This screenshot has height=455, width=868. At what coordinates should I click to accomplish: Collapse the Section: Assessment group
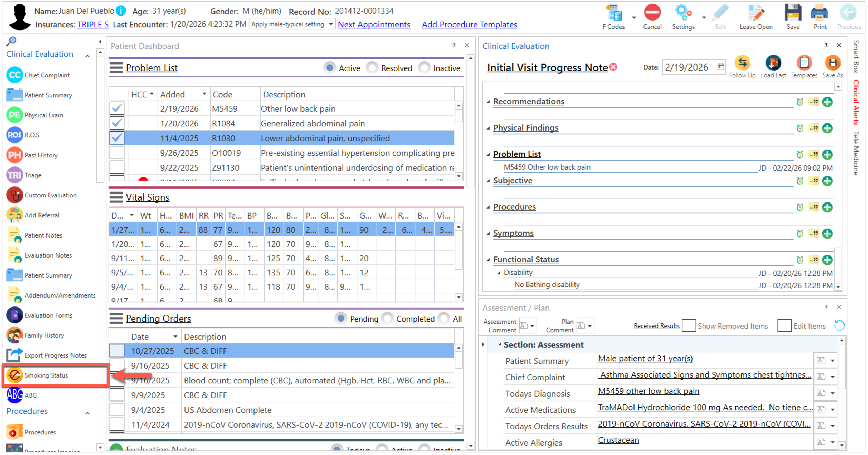pyautogui.click(x=500, y=344)
